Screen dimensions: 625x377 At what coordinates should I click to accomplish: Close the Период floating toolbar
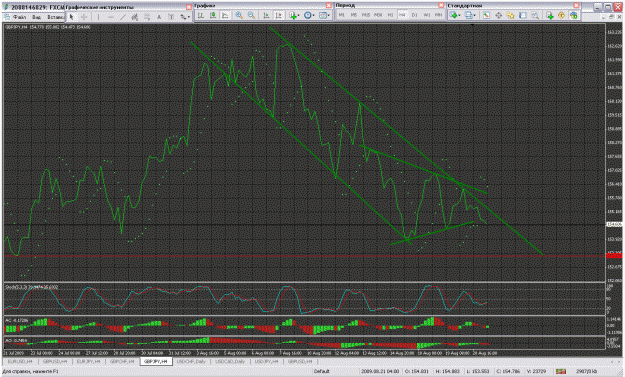[441, 5]
